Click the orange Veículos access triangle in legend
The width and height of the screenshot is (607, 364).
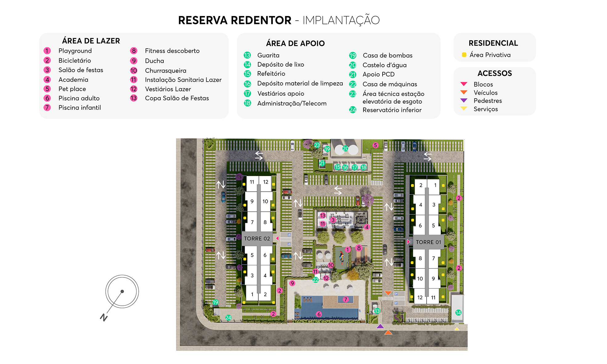tap(464, 92)
